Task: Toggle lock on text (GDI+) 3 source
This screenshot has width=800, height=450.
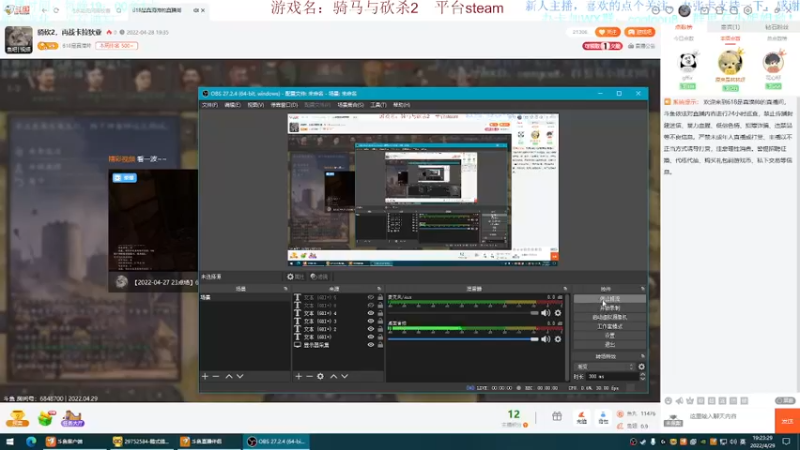Action: (380, 321)
